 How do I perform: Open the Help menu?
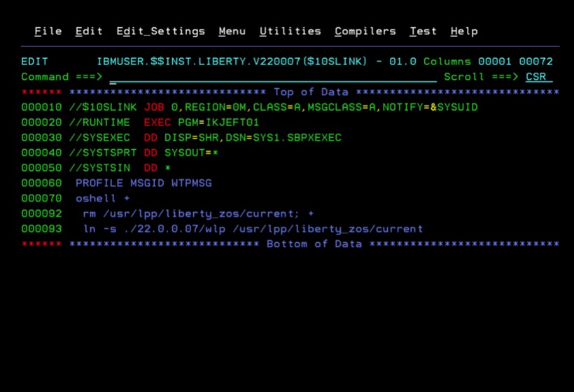464,31
